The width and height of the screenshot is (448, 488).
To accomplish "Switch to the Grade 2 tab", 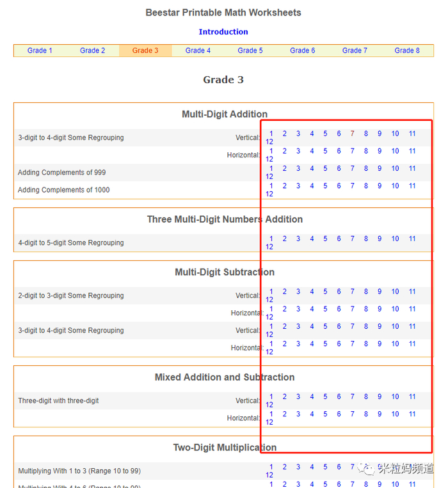I will (x=92, y=51).
